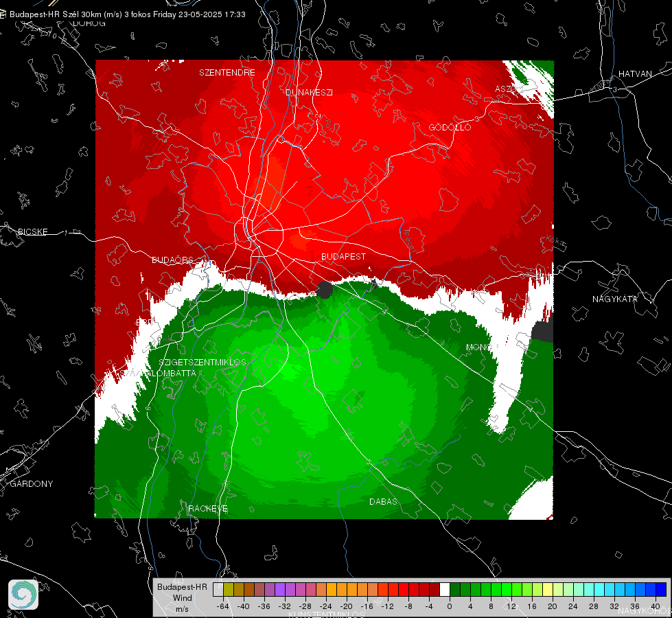Click the '16' legend scale value
672x618 pixels.
pos(532,606)
